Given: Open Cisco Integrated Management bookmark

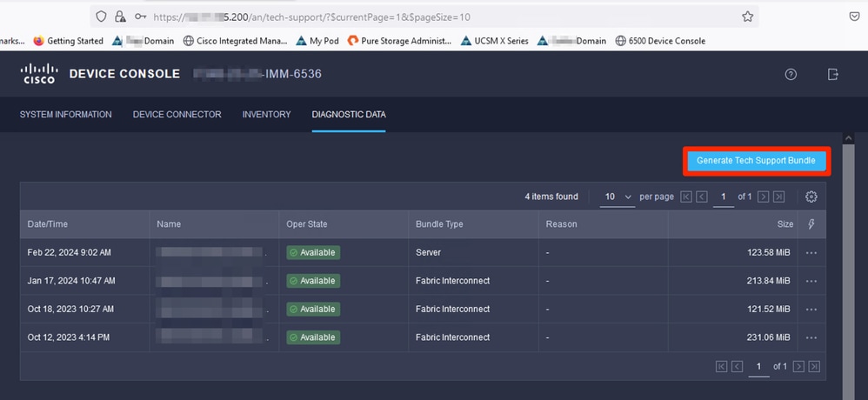Looking at the screenshot, I should 236,41.
